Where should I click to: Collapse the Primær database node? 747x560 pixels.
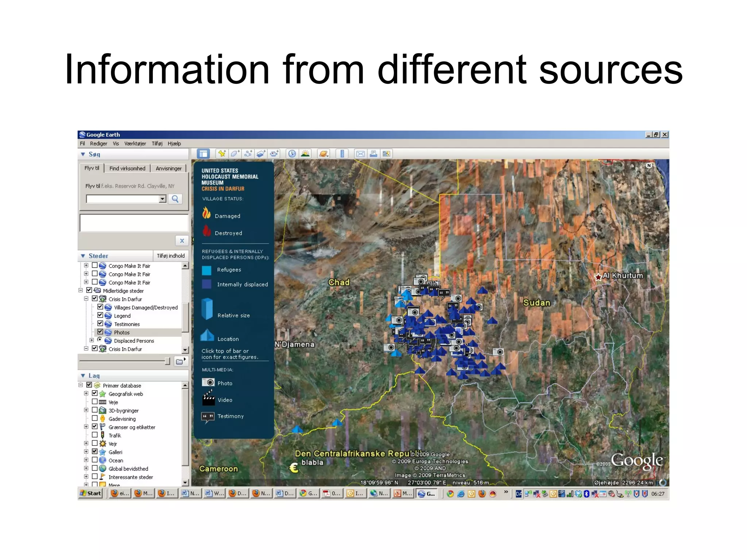click(x=81, y=385)
